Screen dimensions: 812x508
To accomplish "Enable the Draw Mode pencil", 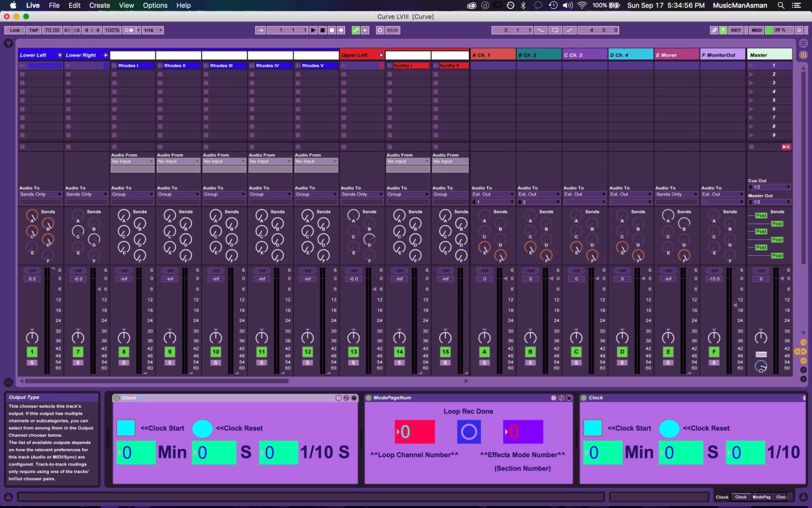I will pyautogui.click(x=714, y=30).
